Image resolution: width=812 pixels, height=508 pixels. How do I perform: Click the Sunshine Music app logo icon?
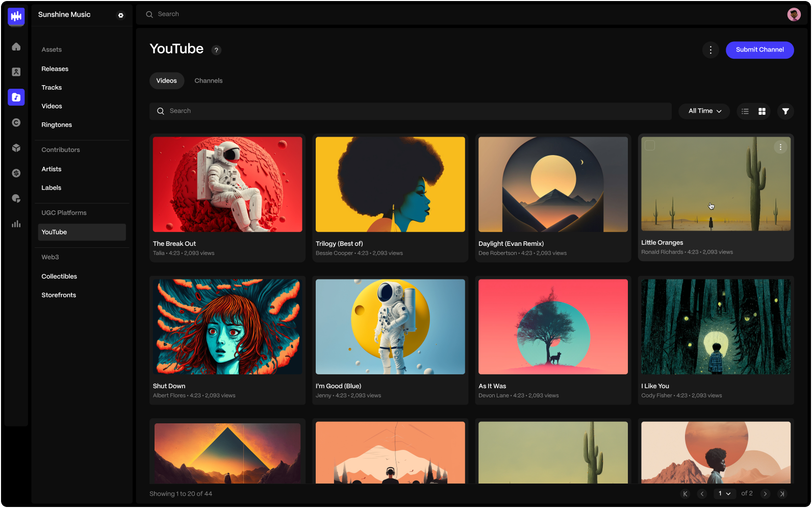click(16, 17)
